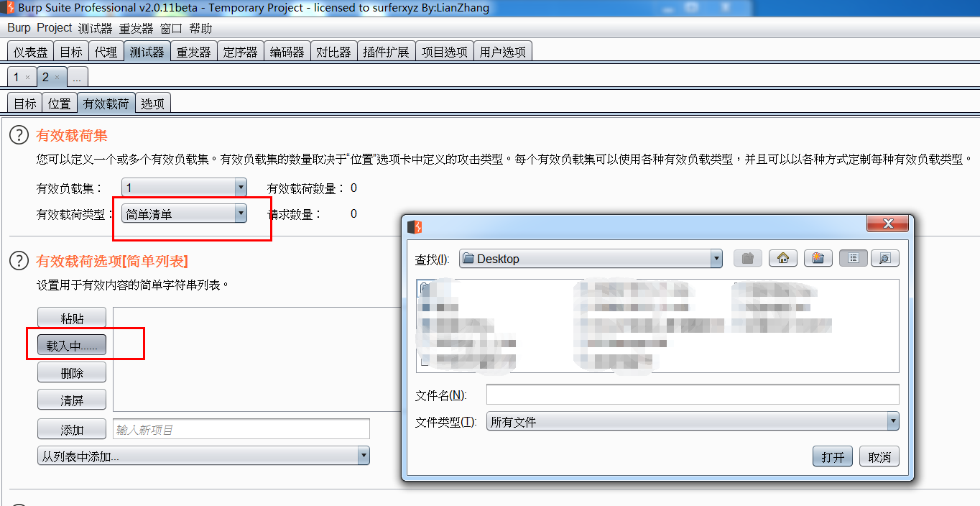Image resolution: width=980 pixels, height=506 pixels.
Task: Go to home directory in file dialog
Action: click(x=783, y=259)
